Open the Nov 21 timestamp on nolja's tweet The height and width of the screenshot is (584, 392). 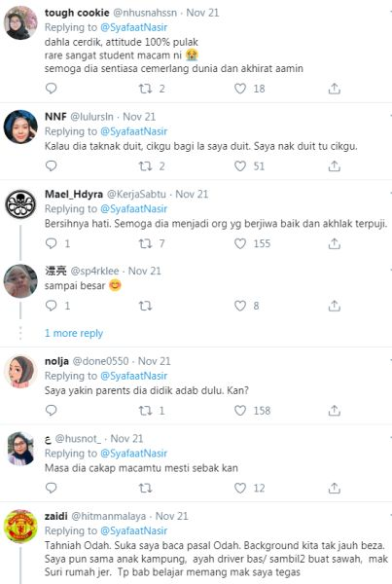pyautogui.click(x=154, y=361)
